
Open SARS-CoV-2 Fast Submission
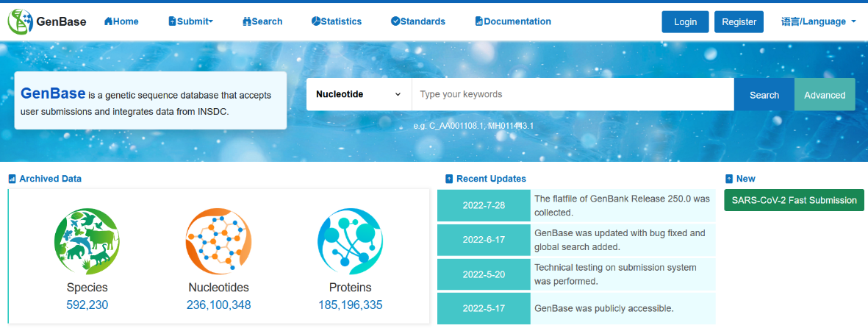[x=794, y=200]
